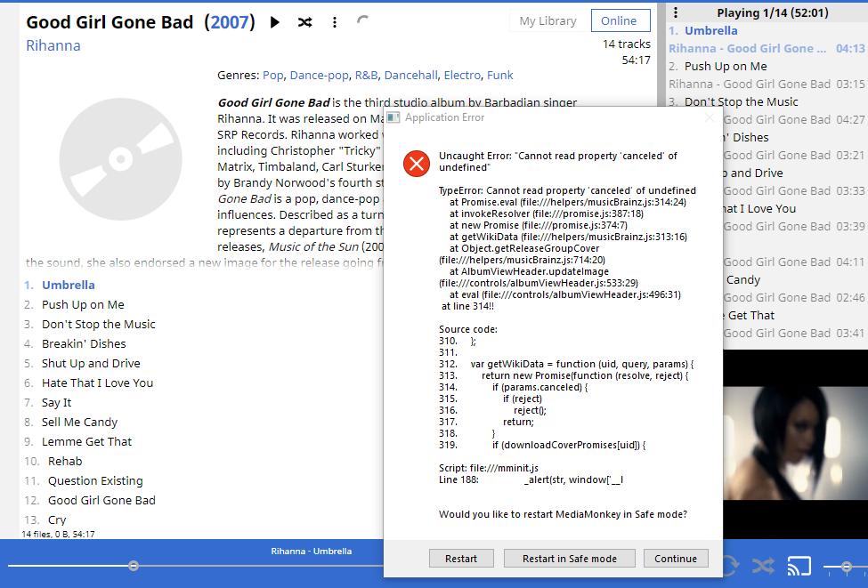Viewport: 868px width, 588px height.
Task: Click the playback seek bar handle
Action: 134,566
